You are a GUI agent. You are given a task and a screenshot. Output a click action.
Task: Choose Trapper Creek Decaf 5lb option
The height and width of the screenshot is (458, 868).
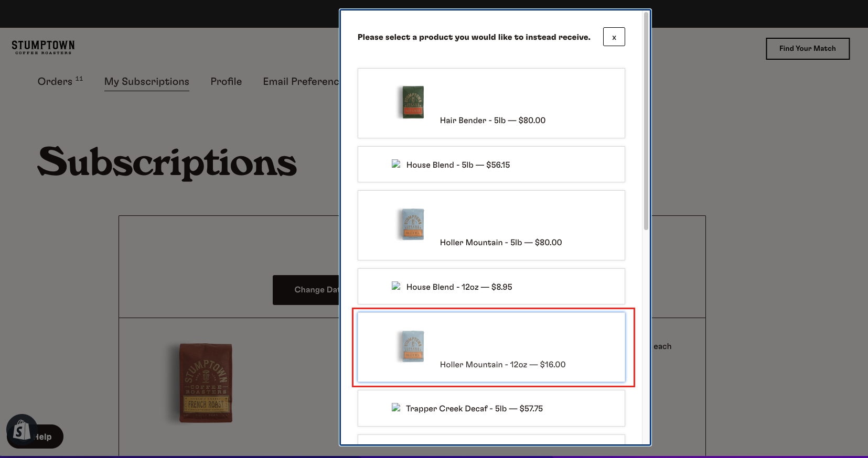click(491, 408)
